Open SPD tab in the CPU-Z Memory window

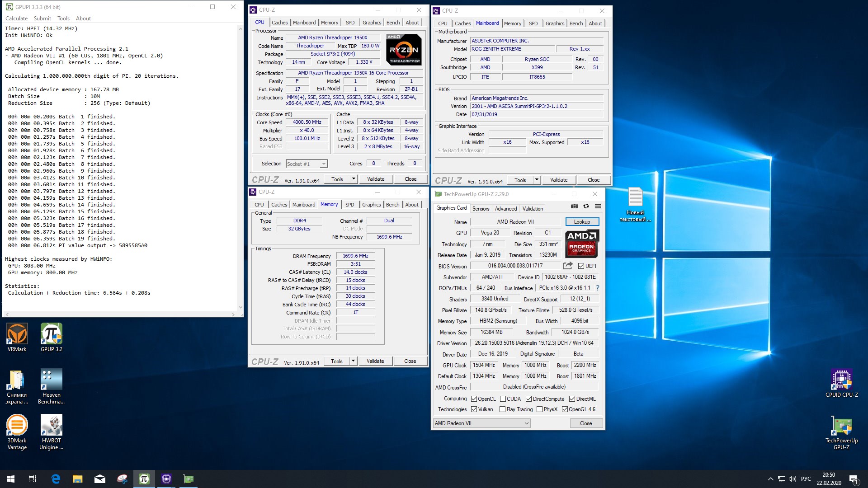[350, 205]
